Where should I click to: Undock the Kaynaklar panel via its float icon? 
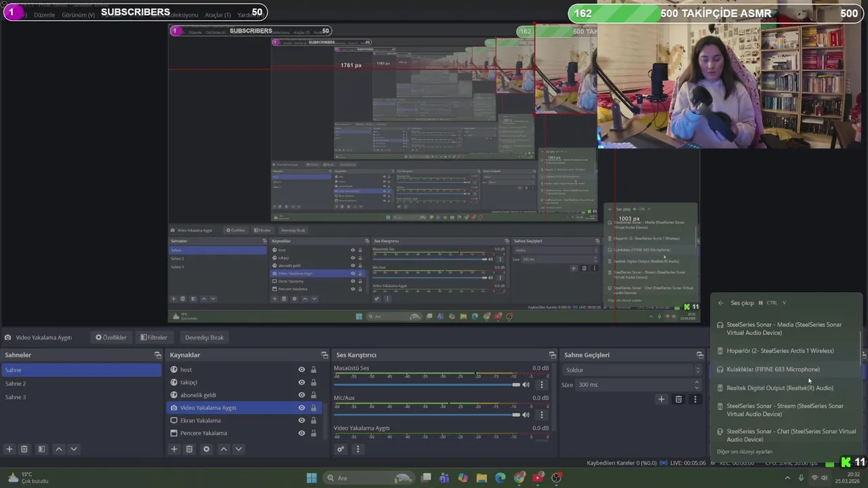(324, 355)
